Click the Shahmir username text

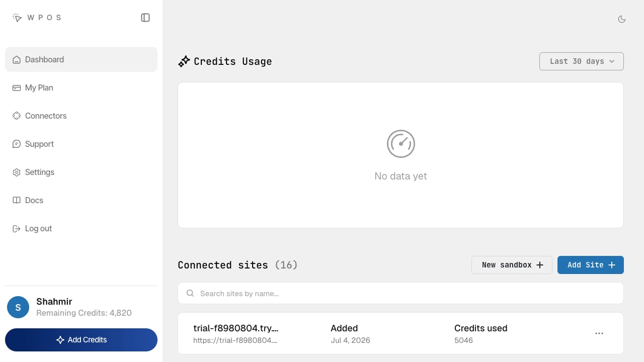pyautogui.click(x=54, y=302)
